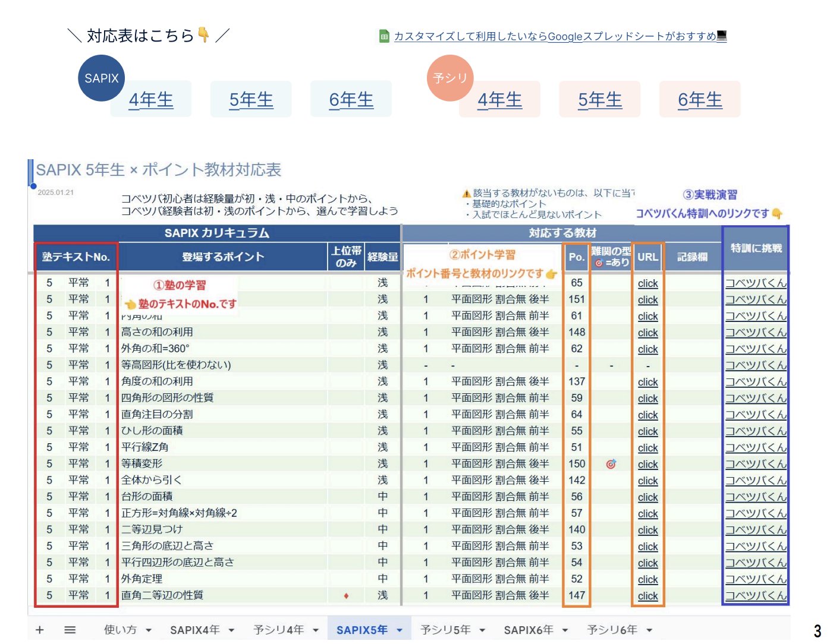Select the 正方形=対角線×対角線÷2 cell
Viewport: 830px width, 644px height.
[x=224, y=513]
